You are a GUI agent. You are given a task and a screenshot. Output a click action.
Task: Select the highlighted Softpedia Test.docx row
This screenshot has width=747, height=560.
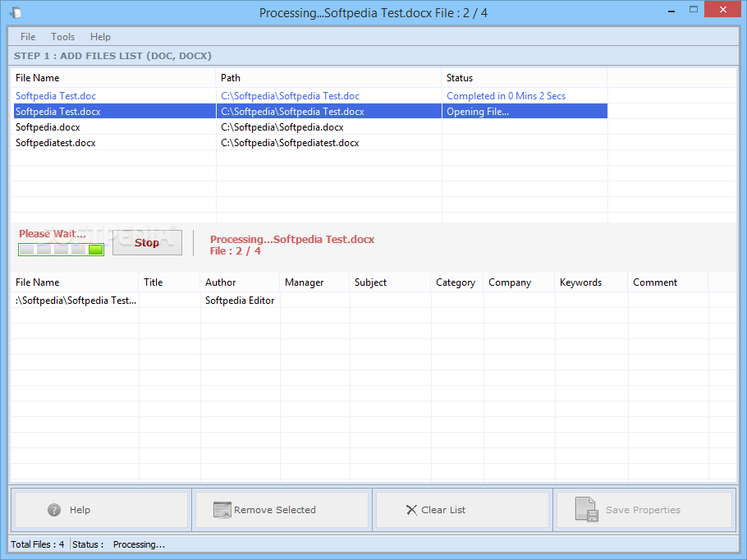(309, 112)
